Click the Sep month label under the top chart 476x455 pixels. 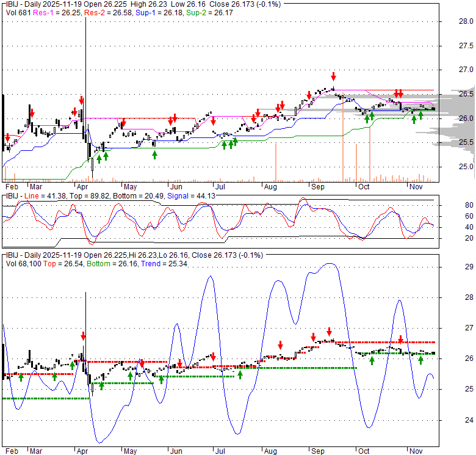coord(317,186)
